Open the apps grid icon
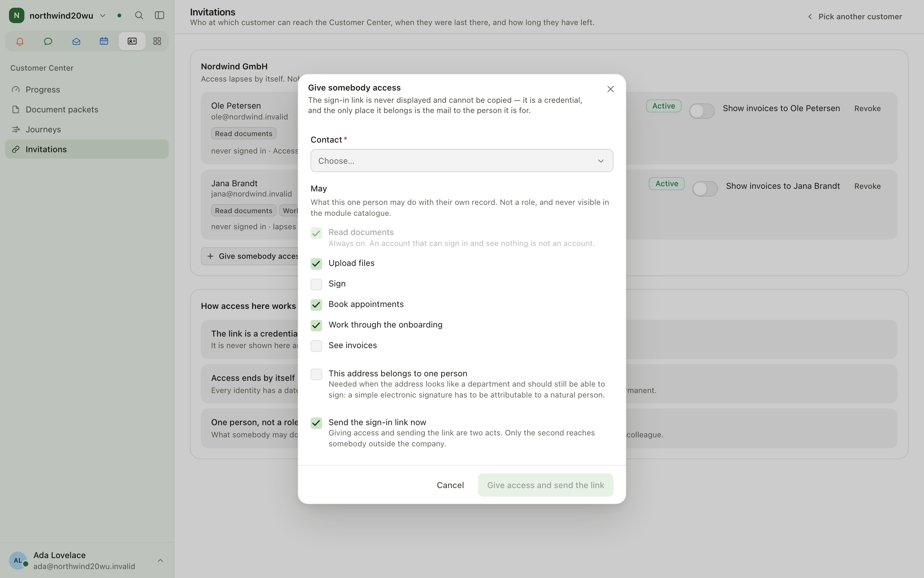 pyautogui.click(x=157, y=41)
